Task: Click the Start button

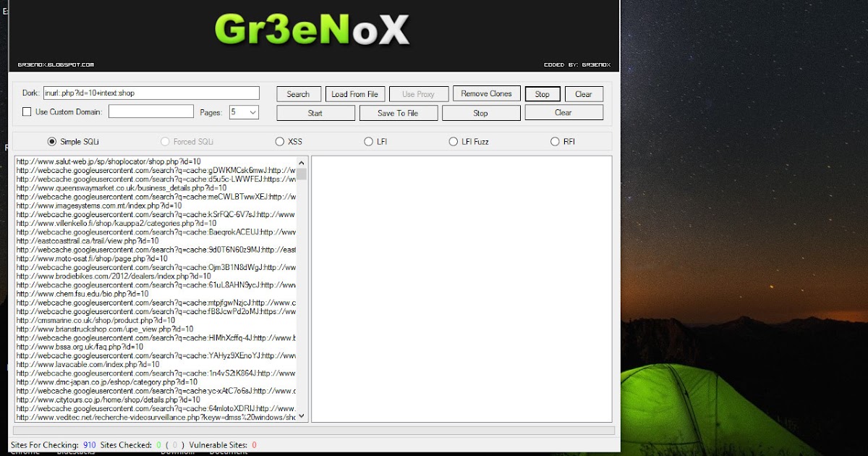Action: click(x=315, y=113)
